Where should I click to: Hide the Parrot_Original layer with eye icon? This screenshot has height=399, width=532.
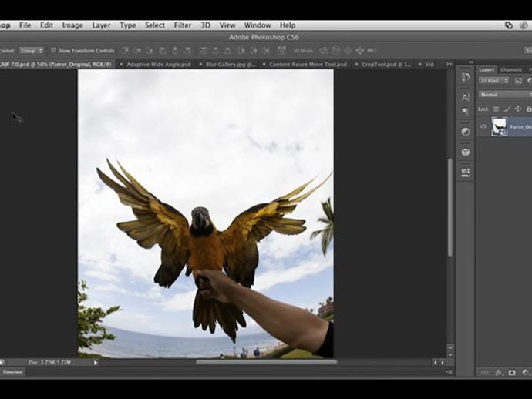click(x=483, y=126)
